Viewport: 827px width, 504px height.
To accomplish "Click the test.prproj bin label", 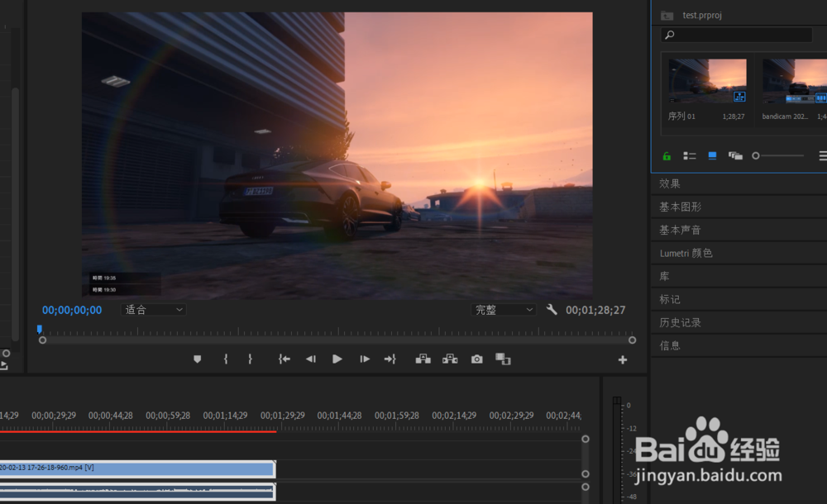I will point(702,16).
